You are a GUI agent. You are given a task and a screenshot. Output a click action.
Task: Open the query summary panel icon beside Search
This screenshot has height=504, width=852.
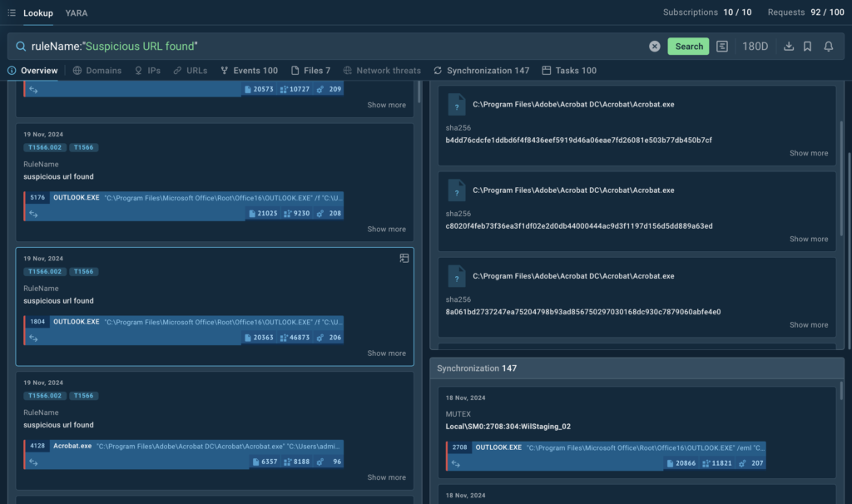tap(722, 47)
